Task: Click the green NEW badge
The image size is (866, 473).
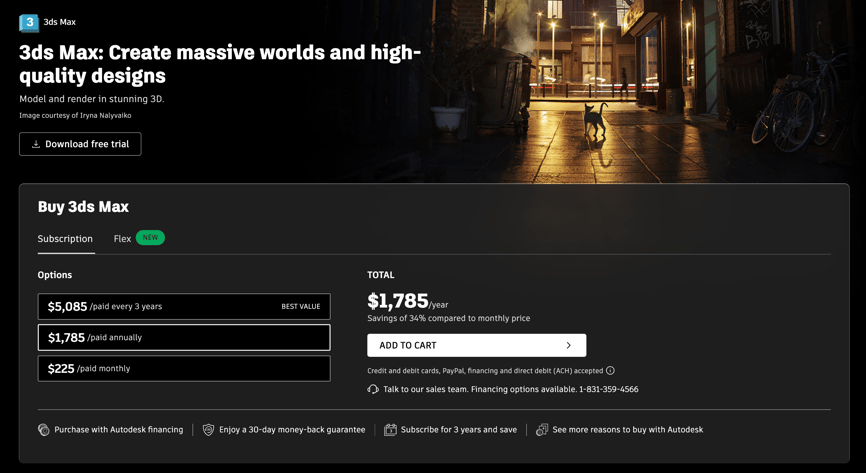Action: click(x=150, y=238)
